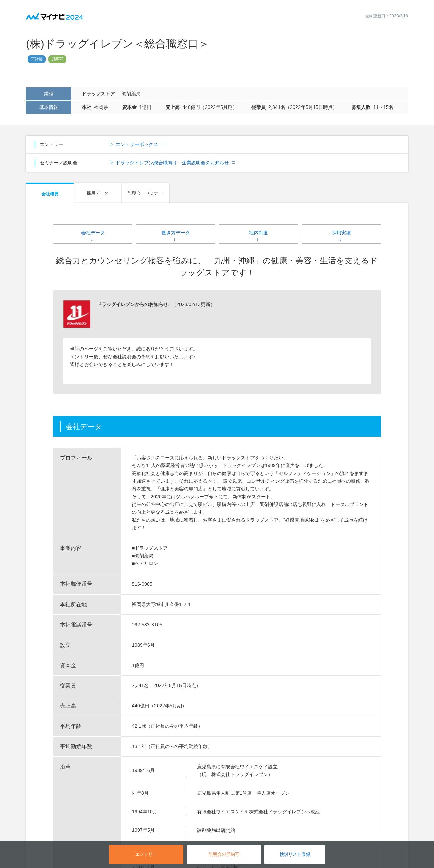This screenshot has width=434, height=868.
Task: Open the Mynavi 2024 logo
Action: 55,16
